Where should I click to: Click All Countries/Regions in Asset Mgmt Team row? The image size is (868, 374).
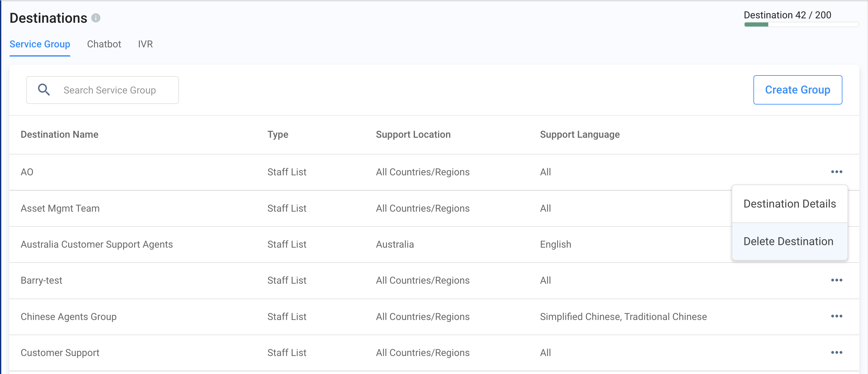tap(423, 208)
